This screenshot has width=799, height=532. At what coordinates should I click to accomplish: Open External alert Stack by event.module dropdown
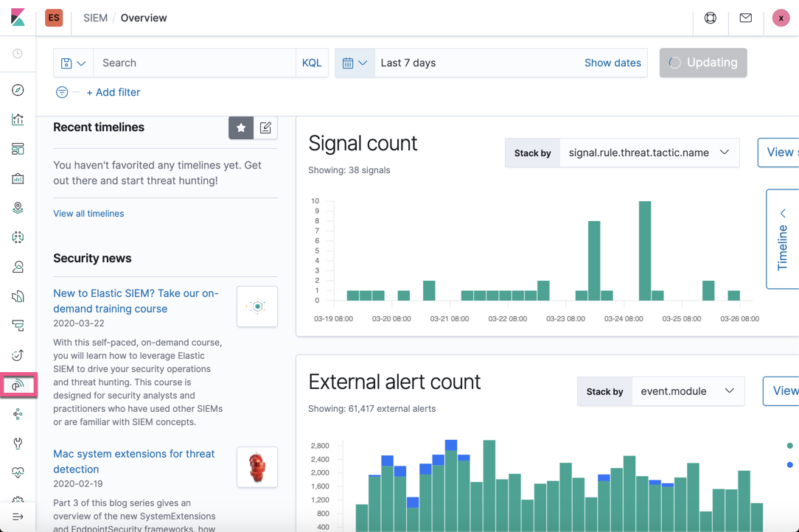coord(688,391)
